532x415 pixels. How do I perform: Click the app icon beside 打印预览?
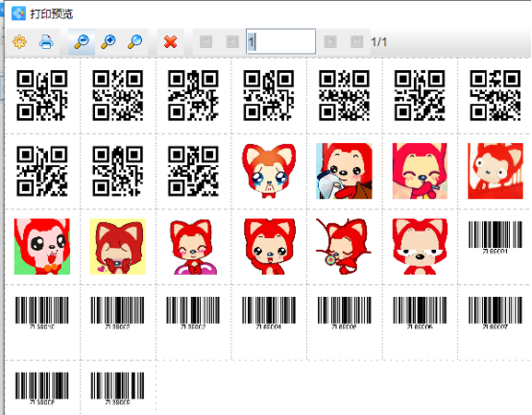[x=18, y=13]
